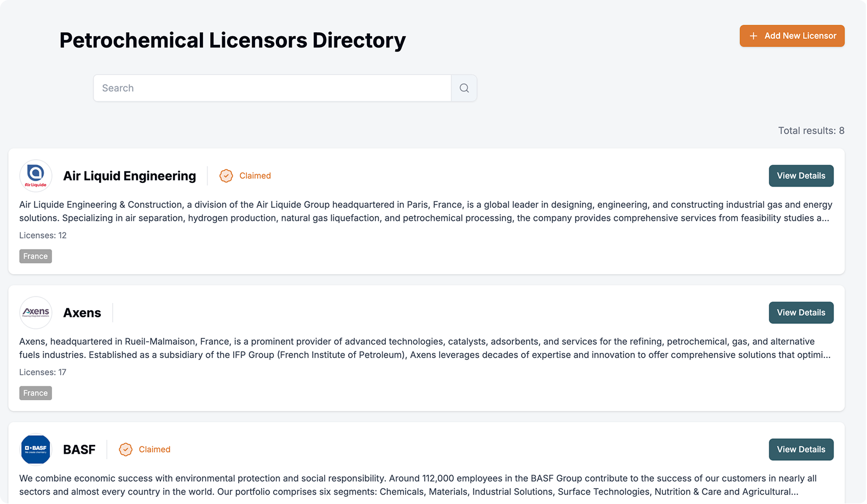
Task: Click the Claimed badge icon next to BASF
Action: coord(125,449)
